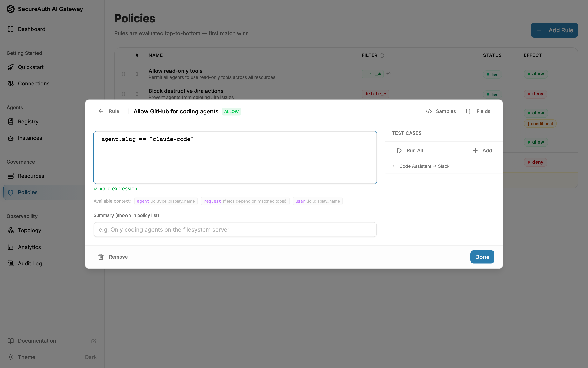588x368 pixels.
Task: Click the conditional effect badge
Action: click(x=540, y=124)
